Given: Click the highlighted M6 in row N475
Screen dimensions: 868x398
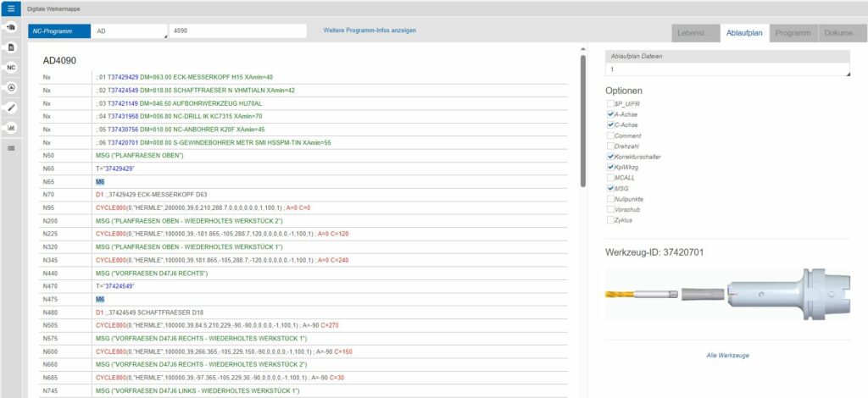Looking at the screenshot, I should tap(100, 300).
